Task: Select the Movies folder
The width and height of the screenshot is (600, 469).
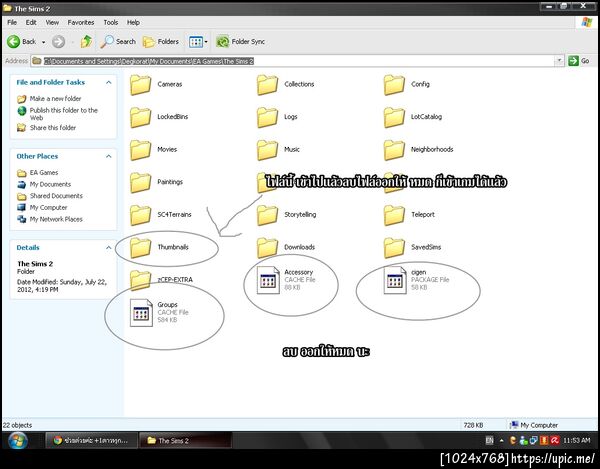Action: [x=153, y=150]
